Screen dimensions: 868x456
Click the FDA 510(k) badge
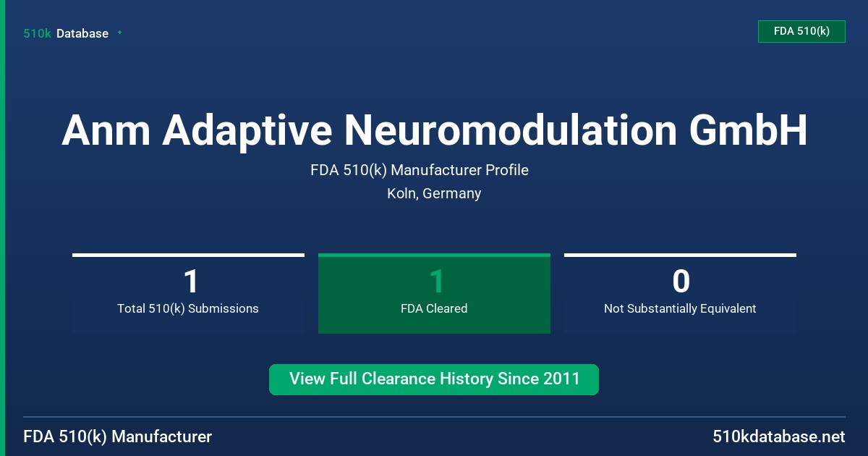coord(801,31)
